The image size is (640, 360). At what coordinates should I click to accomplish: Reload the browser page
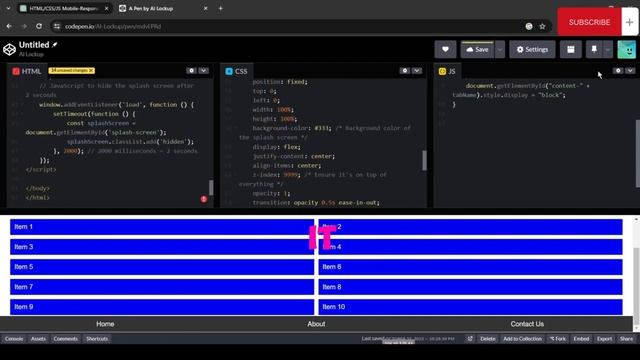[39, 26]
